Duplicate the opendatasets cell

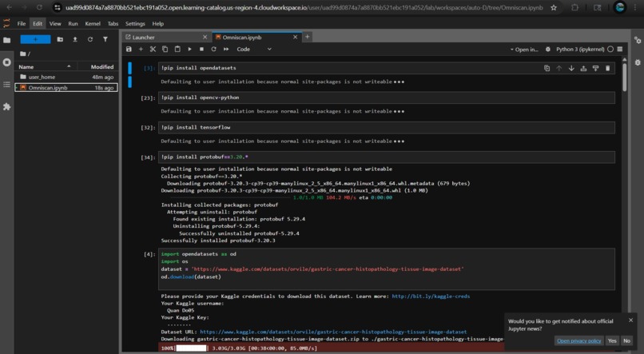[547, 68]
